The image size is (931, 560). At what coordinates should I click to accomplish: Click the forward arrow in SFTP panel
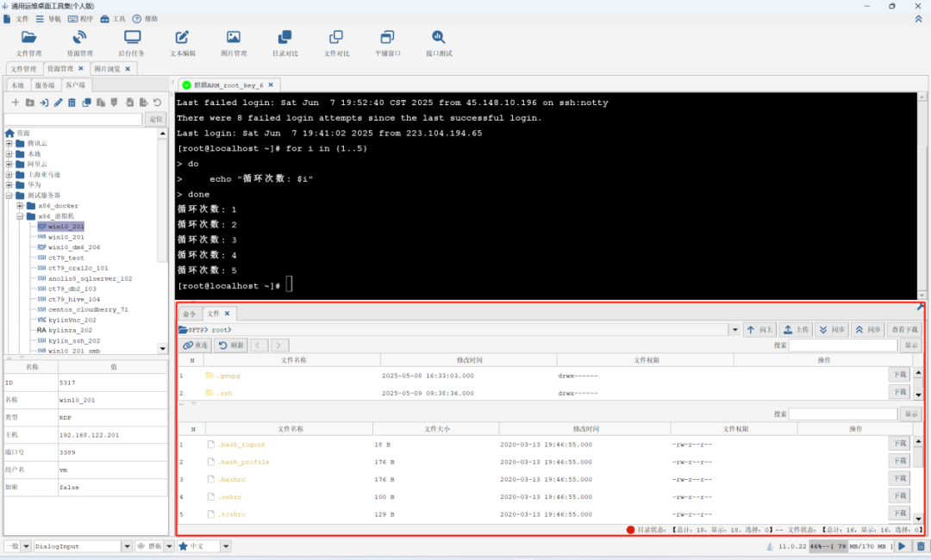click(278, 345)
